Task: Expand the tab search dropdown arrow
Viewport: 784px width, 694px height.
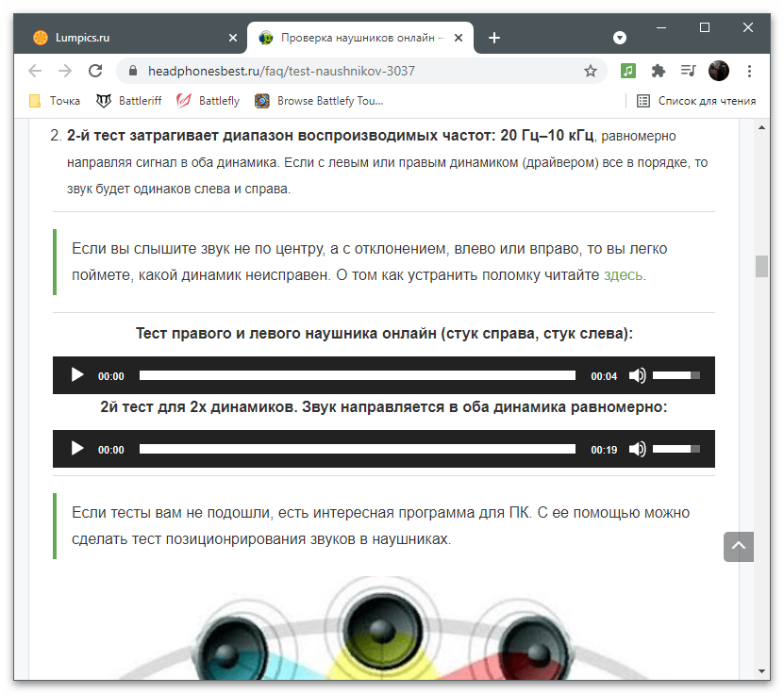Action: tap(620, 38)
